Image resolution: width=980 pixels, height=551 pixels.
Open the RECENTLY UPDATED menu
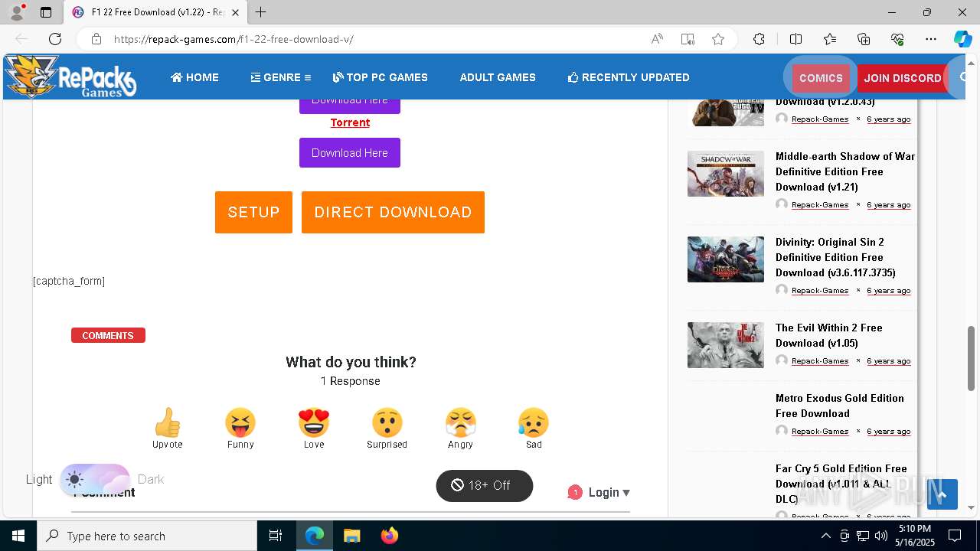tap(629, 77)
